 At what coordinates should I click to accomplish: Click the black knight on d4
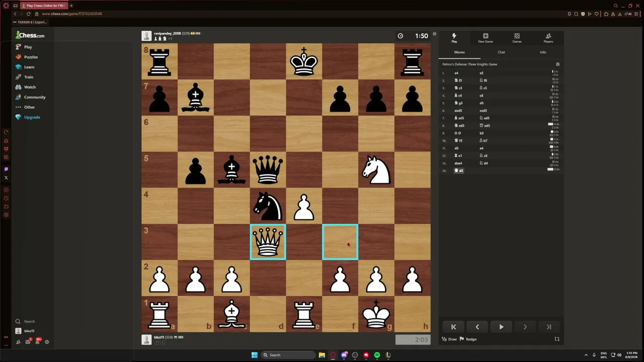(x=268, y=206)
